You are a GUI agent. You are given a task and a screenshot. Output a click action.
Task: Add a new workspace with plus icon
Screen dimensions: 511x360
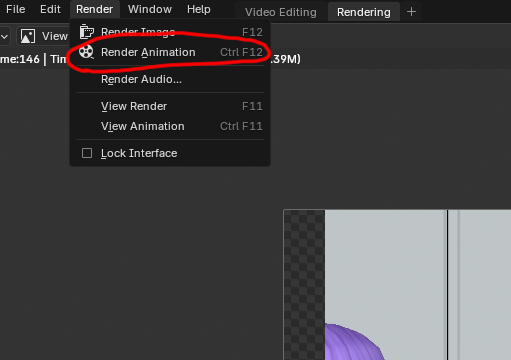pyautogui.click(x=411, y=12)
